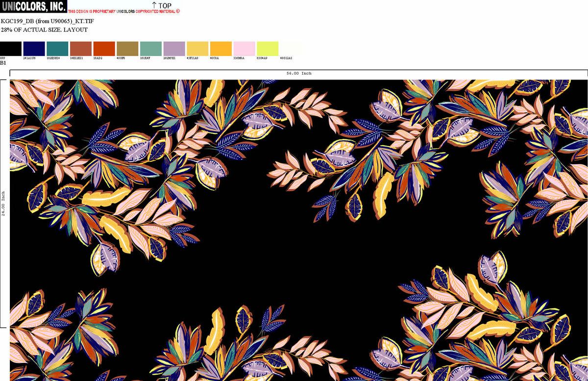Select the navy blue color swatch
This screenshot has width=588, height=381.
[x=34, y=49]
